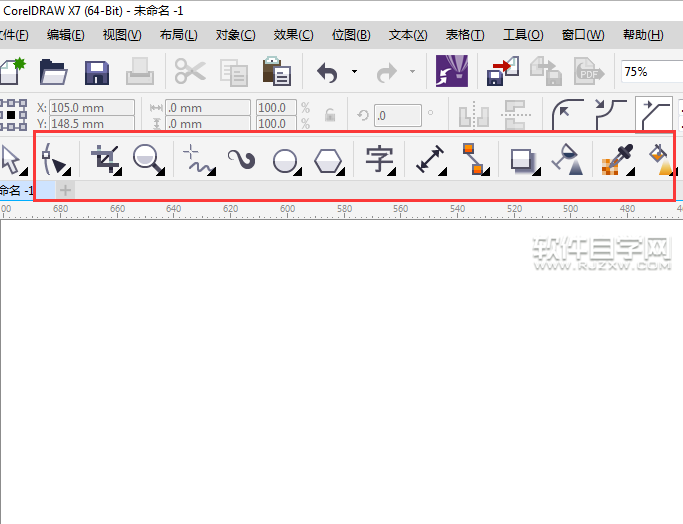Open the zoom level 75% combo box

coord(652,71)
